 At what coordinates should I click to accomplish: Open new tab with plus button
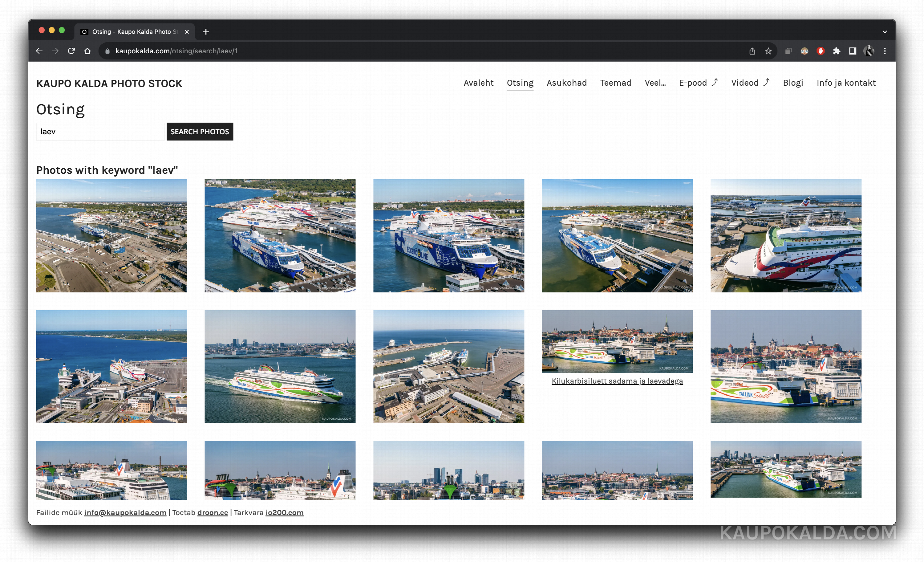tap(206, 32)
